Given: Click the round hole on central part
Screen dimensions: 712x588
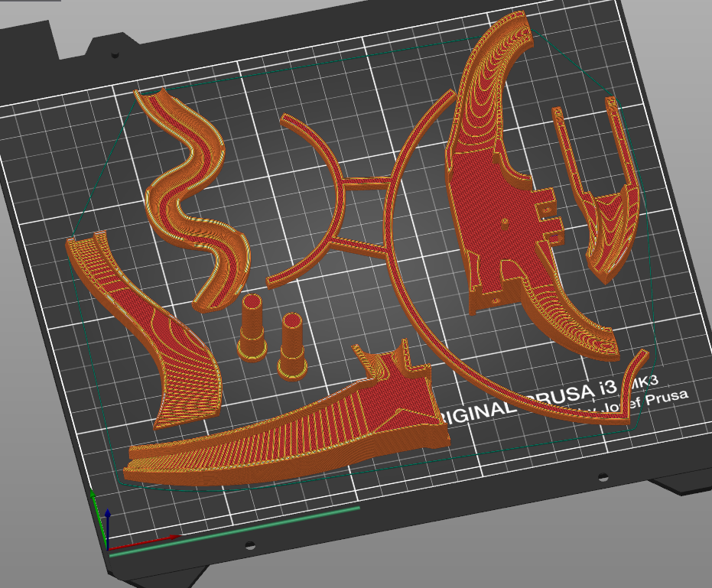Looking at the screenshot, I should click(x=504, y=222).
